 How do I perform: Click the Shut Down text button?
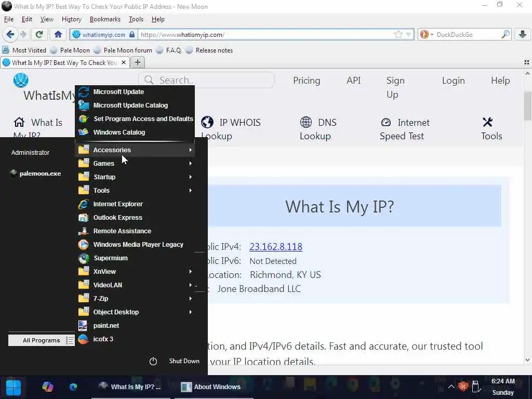click(x=184, y=361)
